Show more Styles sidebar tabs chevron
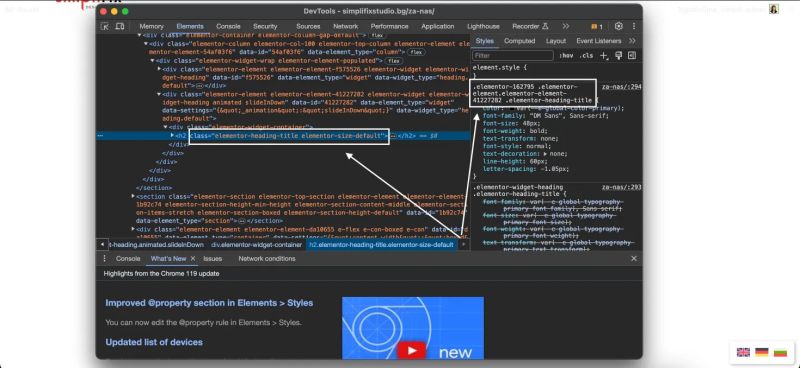800x368 pixels. tap(633, 41)
